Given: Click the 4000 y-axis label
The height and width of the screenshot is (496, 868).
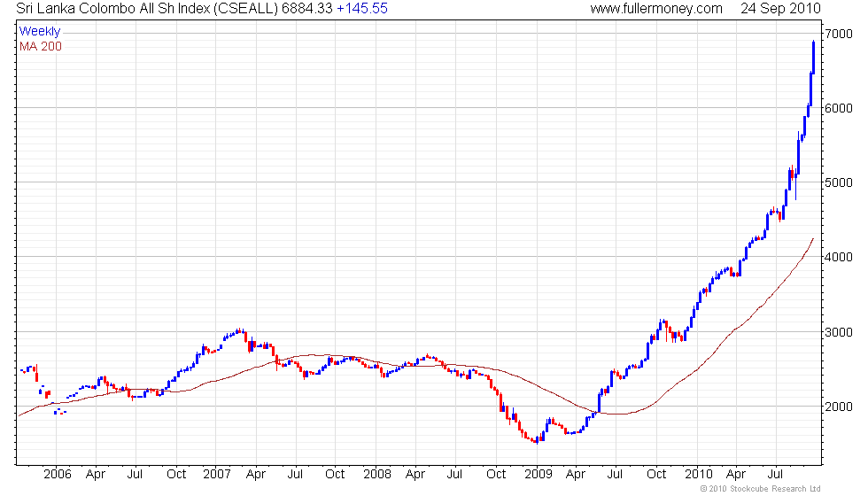Looking at the screenshot, I should pyautogui.click(x=839, y=257).
